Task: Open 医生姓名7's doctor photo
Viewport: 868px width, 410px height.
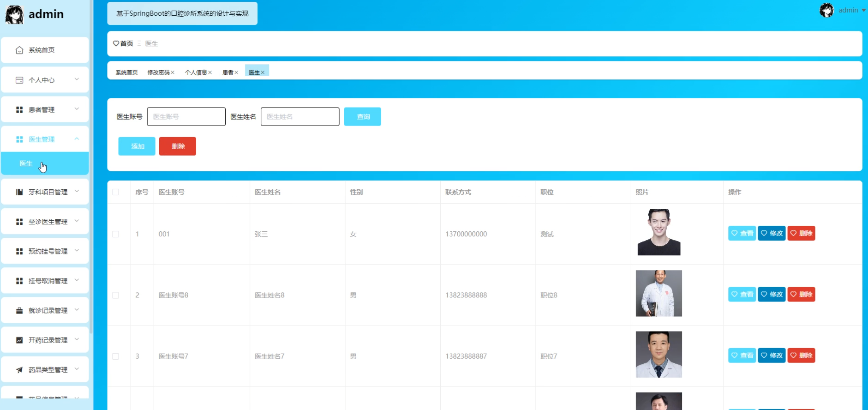Action: (659, 354)
